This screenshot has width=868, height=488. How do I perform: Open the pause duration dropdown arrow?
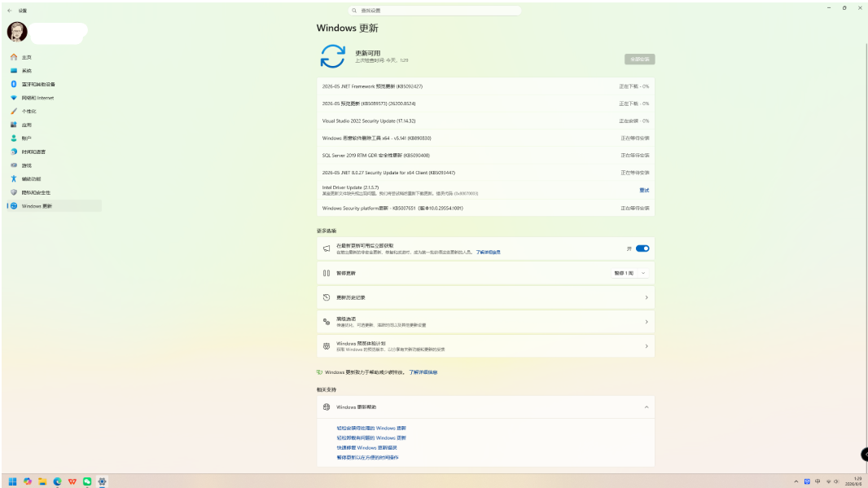coord(643,273)
